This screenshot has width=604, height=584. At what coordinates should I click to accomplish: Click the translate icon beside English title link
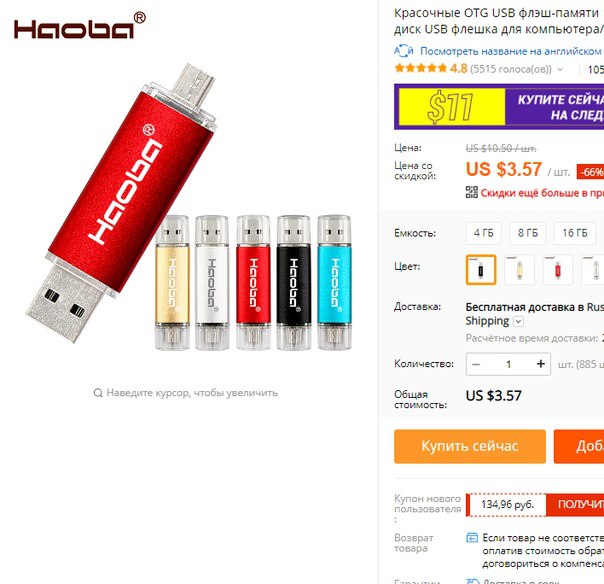click(x=403, y=51)
